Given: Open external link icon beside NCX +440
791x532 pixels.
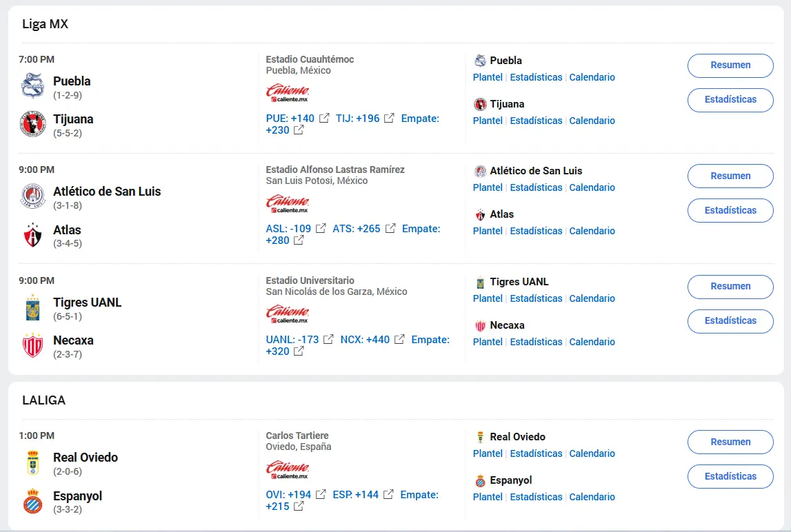Looking at the screenshot, I should point(399,340).
